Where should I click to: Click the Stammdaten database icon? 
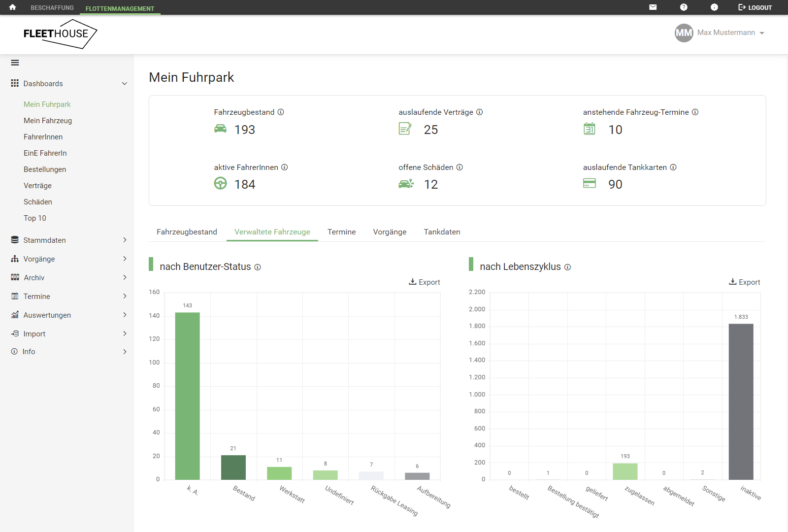pyautogui.click(x=15, y=240)
